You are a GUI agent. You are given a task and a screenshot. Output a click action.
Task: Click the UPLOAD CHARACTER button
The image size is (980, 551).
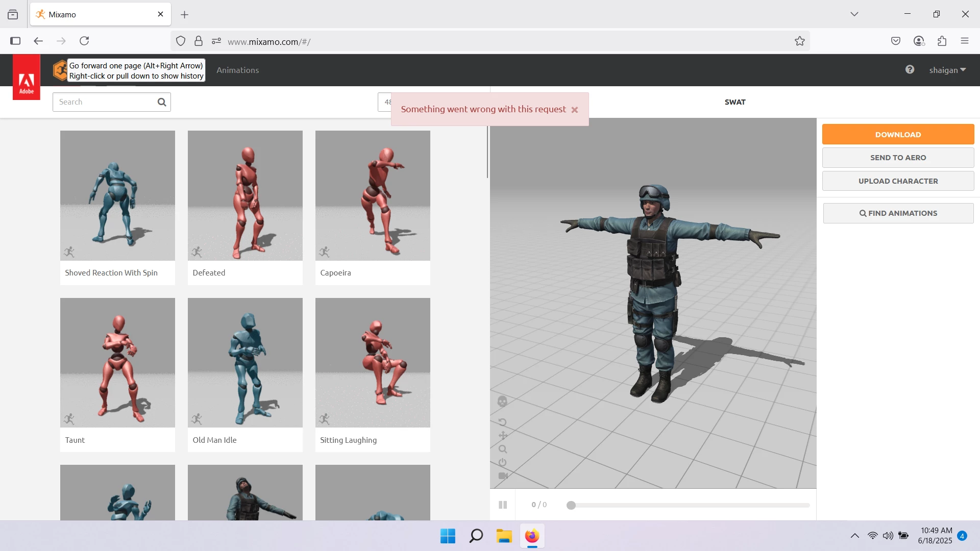[898, 181]
